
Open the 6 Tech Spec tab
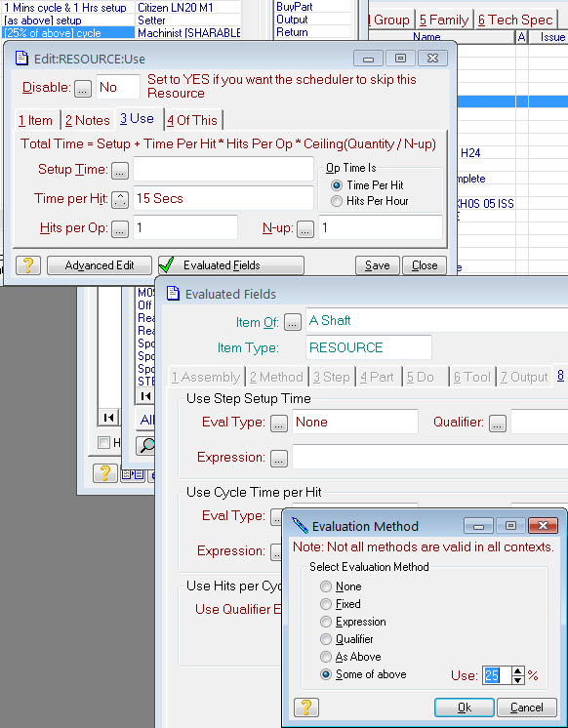tap(515, 20)
